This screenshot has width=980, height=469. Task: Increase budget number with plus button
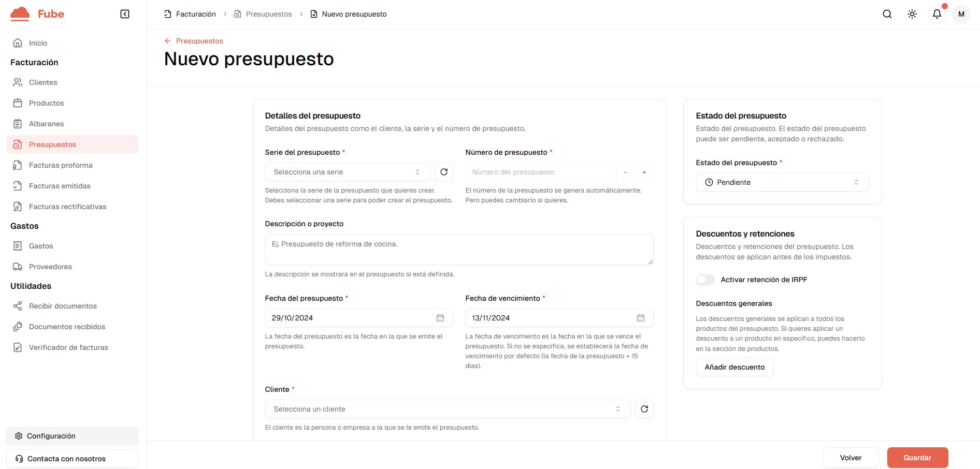coord(644,172)
